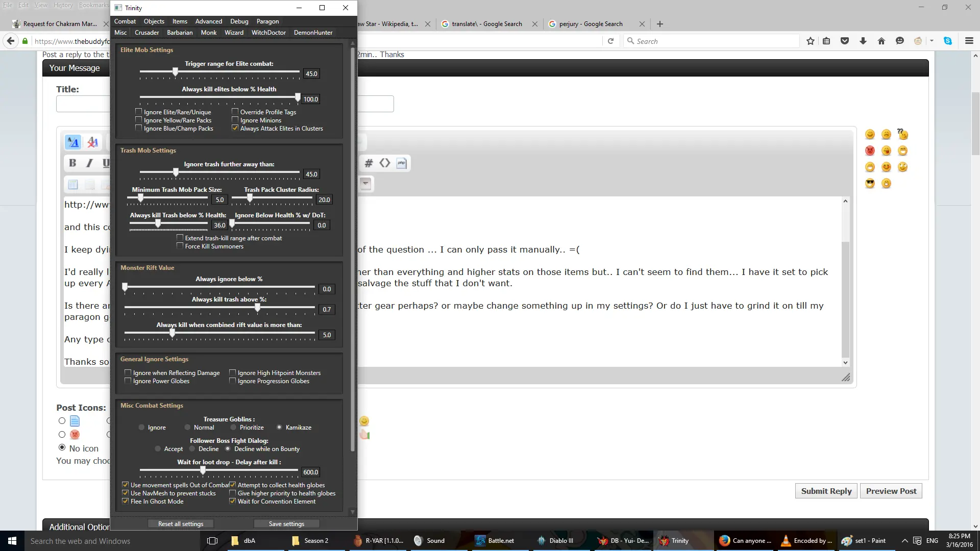Screen dimensions: 980x551
Task: Open the dropdown beside the Firefox avatar icon
Action: [932, 41]
